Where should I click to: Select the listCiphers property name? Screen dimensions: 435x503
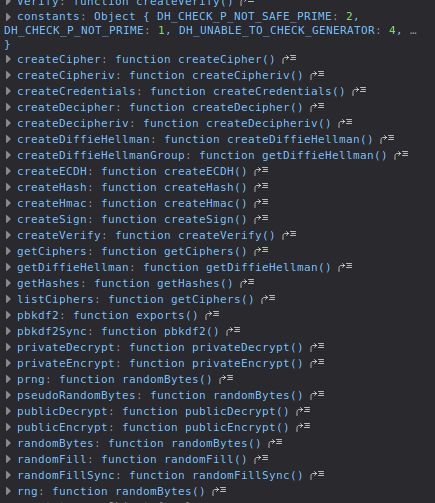(55, 299)
